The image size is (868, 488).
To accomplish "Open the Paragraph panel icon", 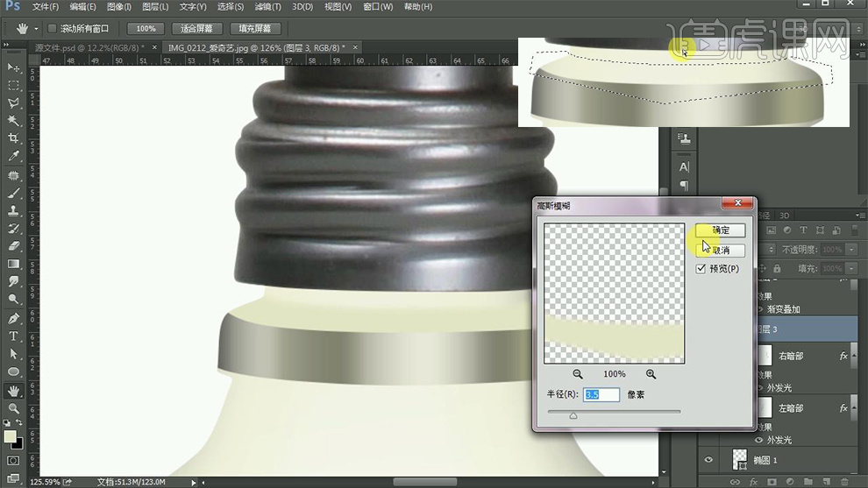I will [684, 186].
